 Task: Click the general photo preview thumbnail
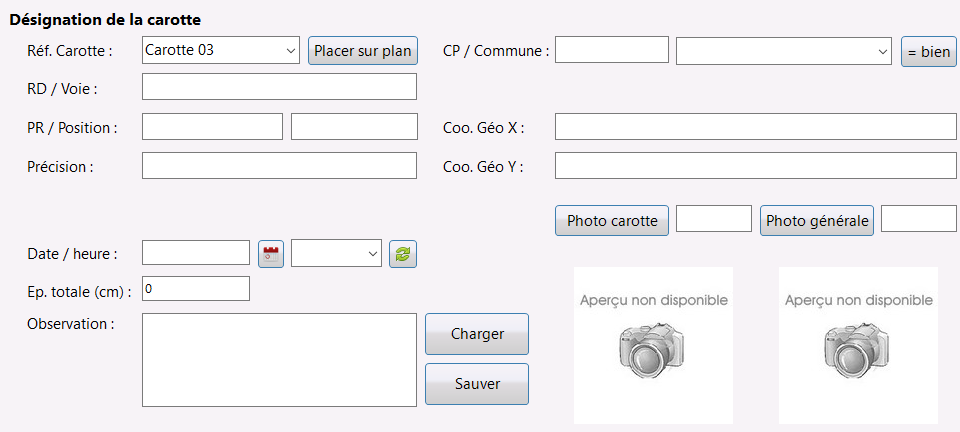[x=858, y=345]
